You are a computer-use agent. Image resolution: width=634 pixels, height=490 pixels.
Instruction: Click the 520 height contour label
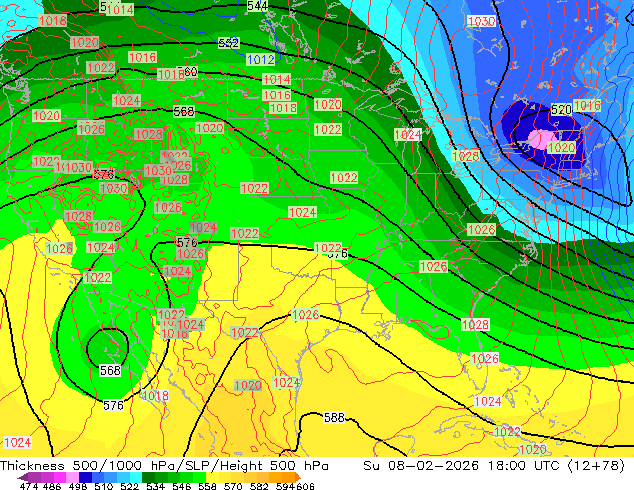pyautogui.click(x=561, y=109)
